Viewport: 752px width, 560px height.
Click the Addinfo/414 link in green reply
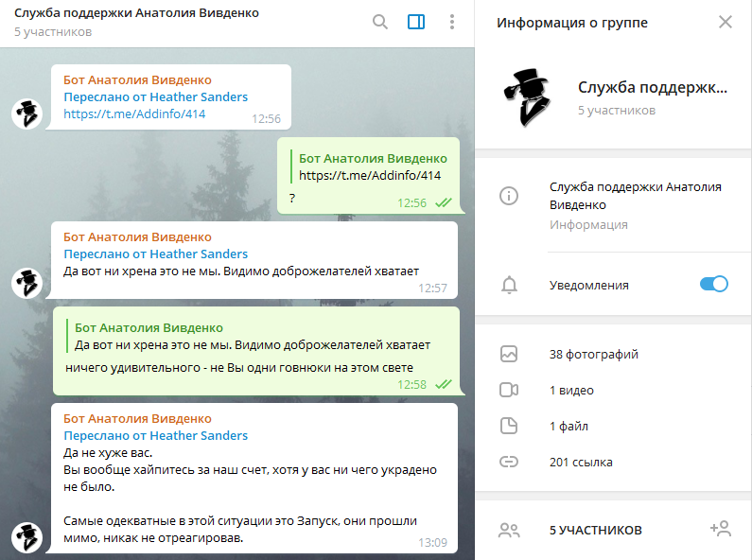tap(370, 176)
